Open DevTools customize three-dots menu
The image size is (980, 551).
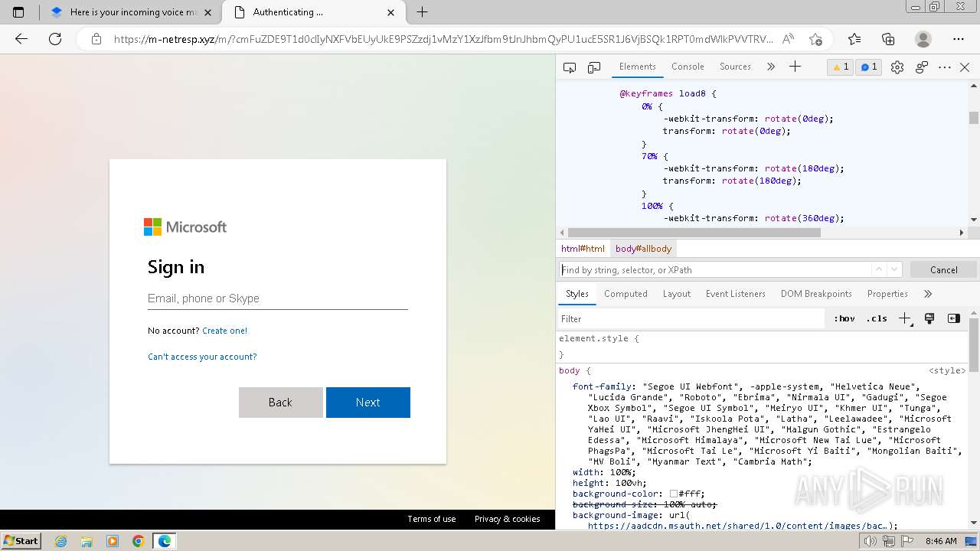click(945, 67)
